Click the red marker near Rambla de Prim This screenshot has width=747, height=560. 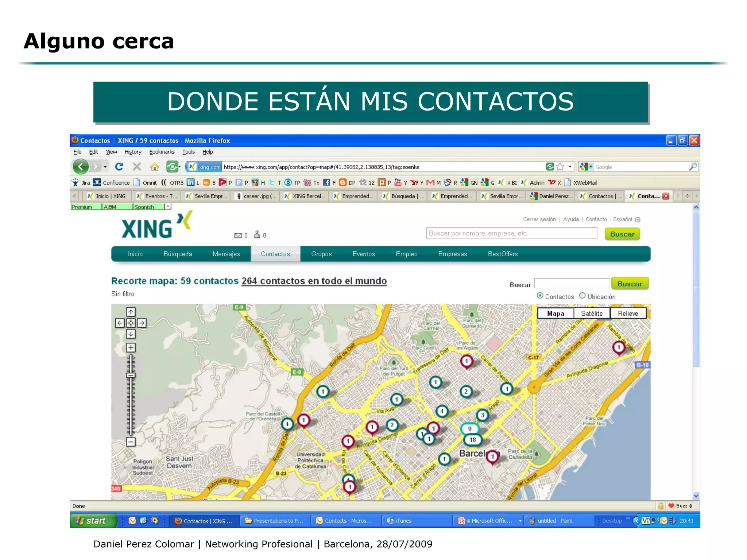619,347
